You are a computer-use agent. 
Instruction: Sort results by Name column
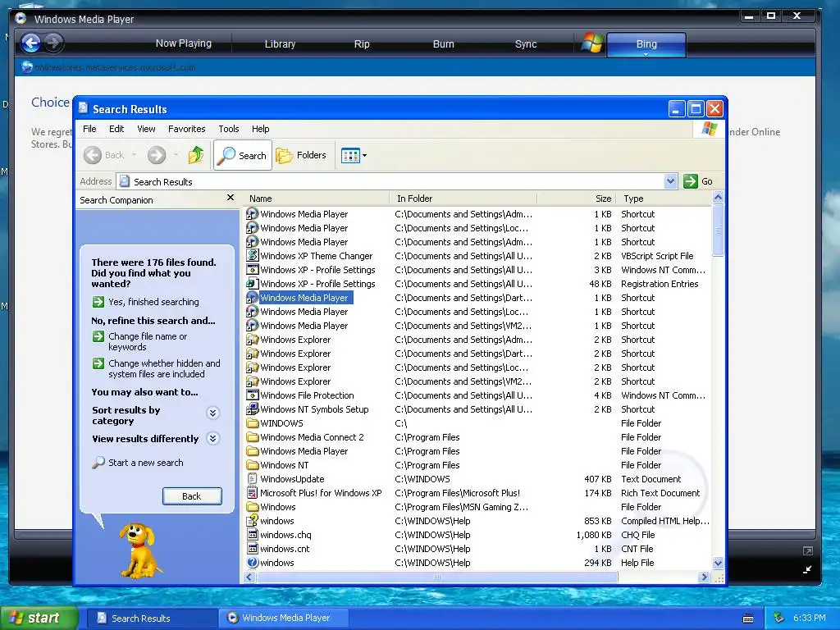pyautogui.click(x=317, y=199)
